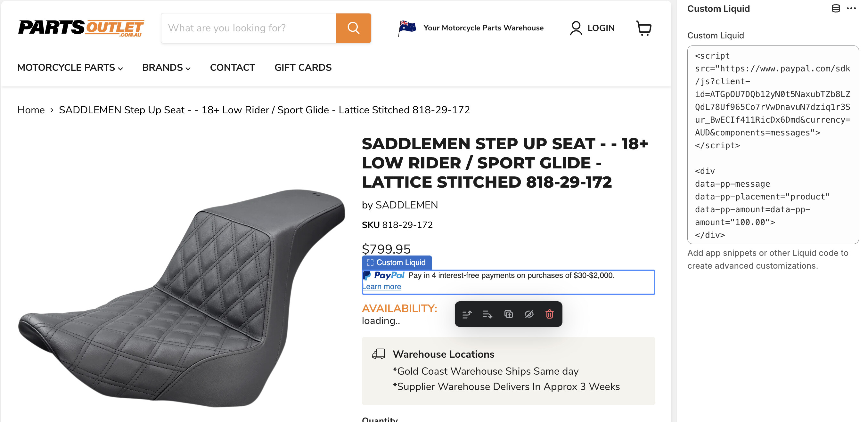Click the Parts Outlet logo
Screen dimensions: 868x422
81,28
